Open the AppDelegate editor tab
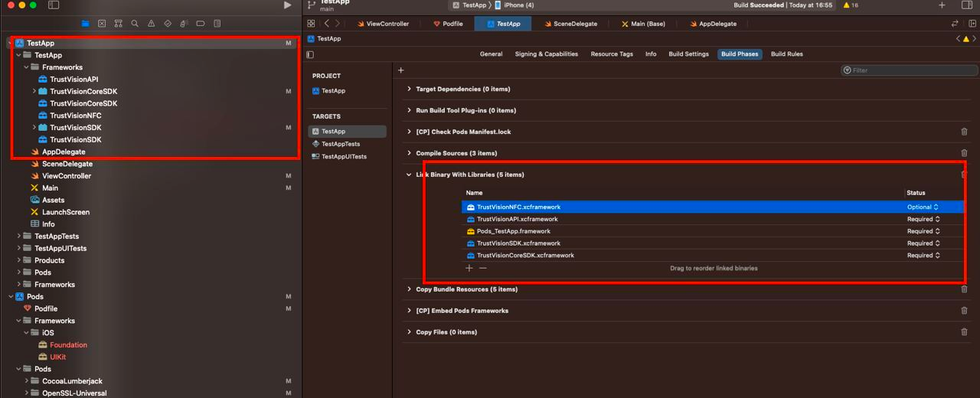This screenshot has height=398, width=980. [712, 24]
